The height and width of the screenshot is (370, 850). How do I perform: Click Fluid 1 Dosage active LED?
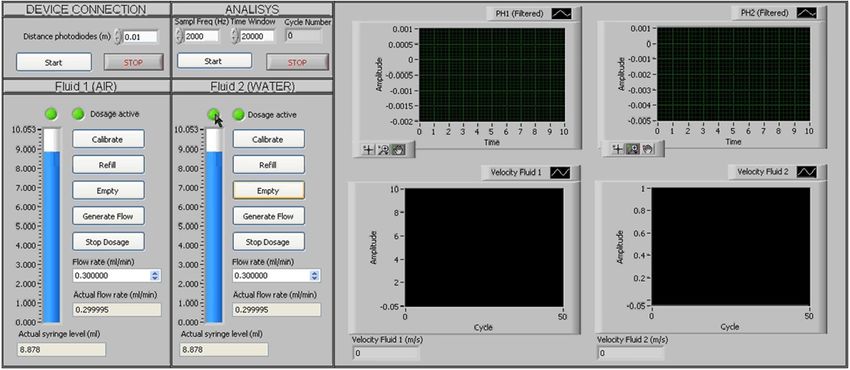[78, 114]
